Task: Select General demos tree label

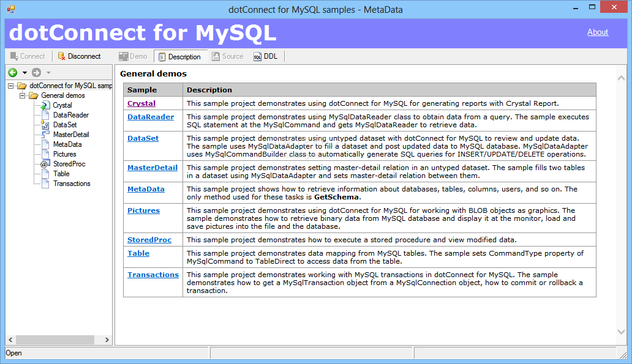Action: pos(63,95)
